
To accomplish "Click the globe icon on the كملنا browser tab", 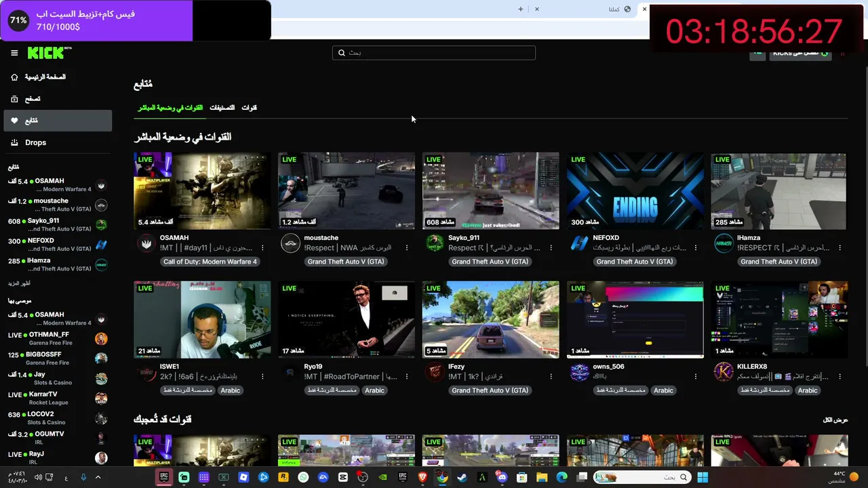I will click(627, 9).
